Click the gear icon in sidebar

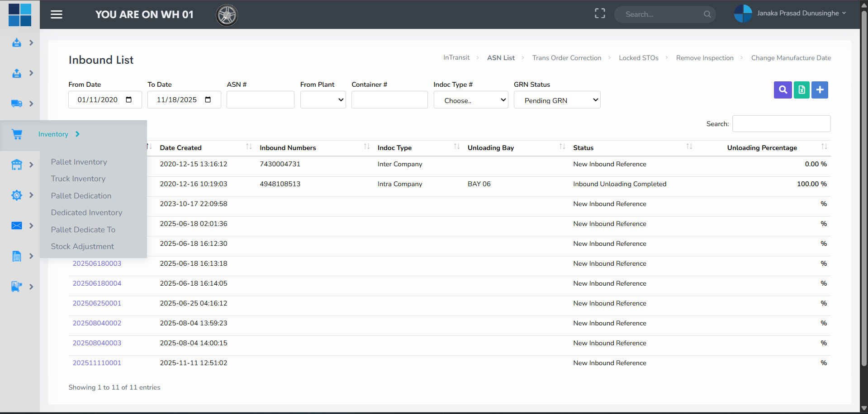click(17, 195)
